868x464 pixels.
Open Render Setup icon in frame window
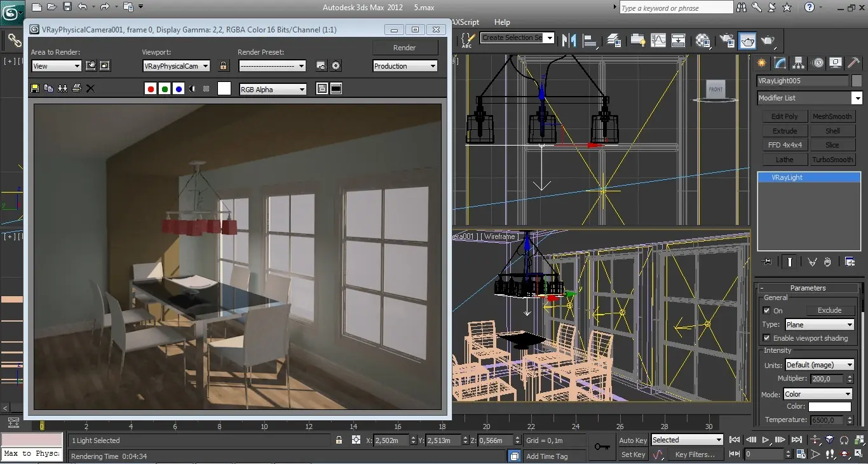(x=322, y=65)
